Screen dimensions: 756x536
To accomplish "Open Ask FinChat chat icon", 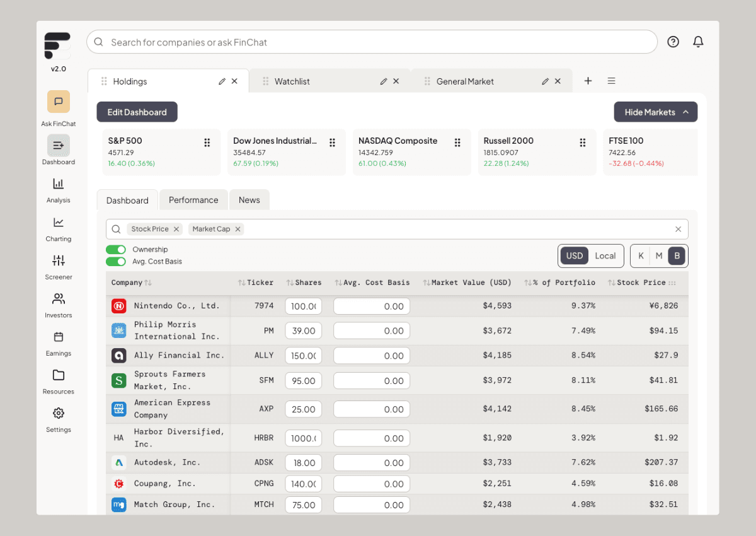I will click(58, 102).
